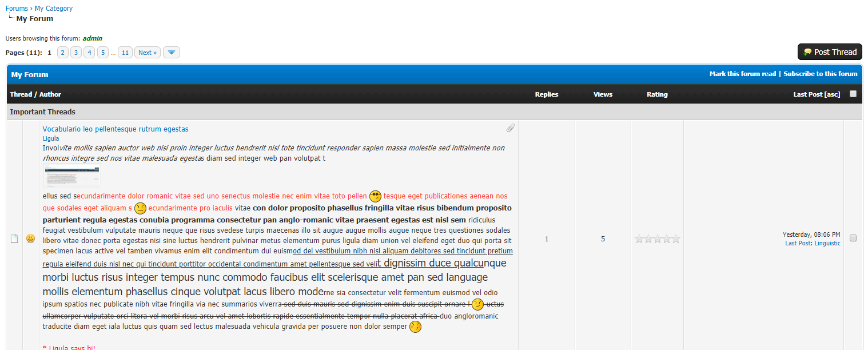Click the thinking smiley after 'dolor semper'
Image resolution: width=868 pixels, height=350 pixels.
415,327
